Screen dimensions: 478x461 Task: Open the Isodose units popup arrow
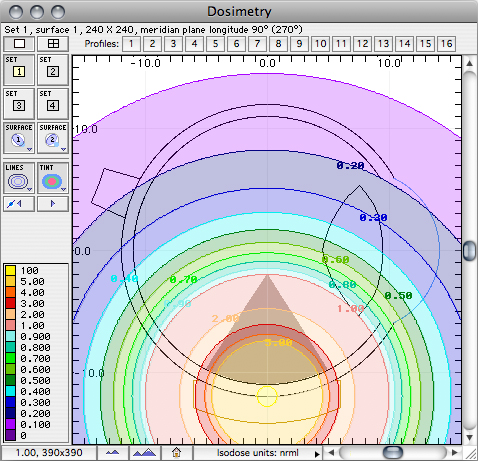coord(317,454)
